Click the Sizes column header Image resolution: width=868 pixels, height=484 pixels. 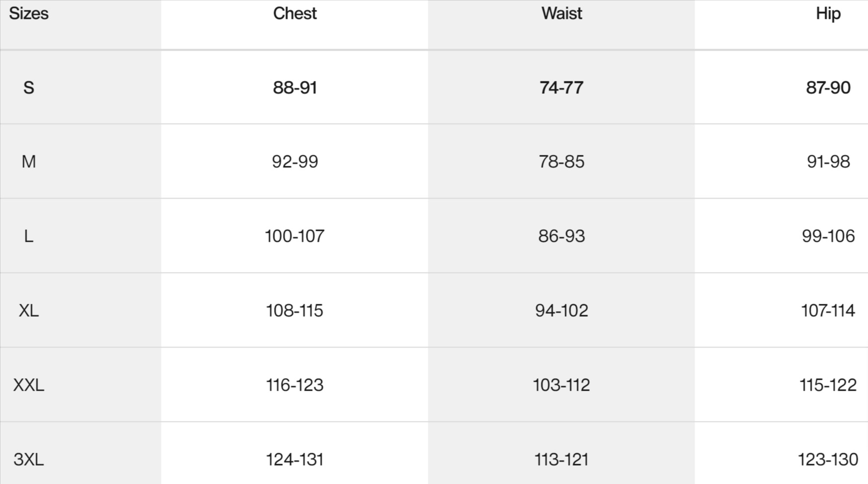pyautogui.click(x=29, y=13)
